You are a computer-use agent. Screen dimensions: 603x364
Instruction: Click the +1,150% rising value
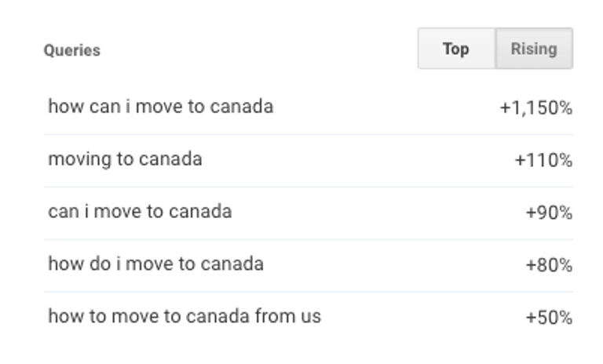[535, 108]
